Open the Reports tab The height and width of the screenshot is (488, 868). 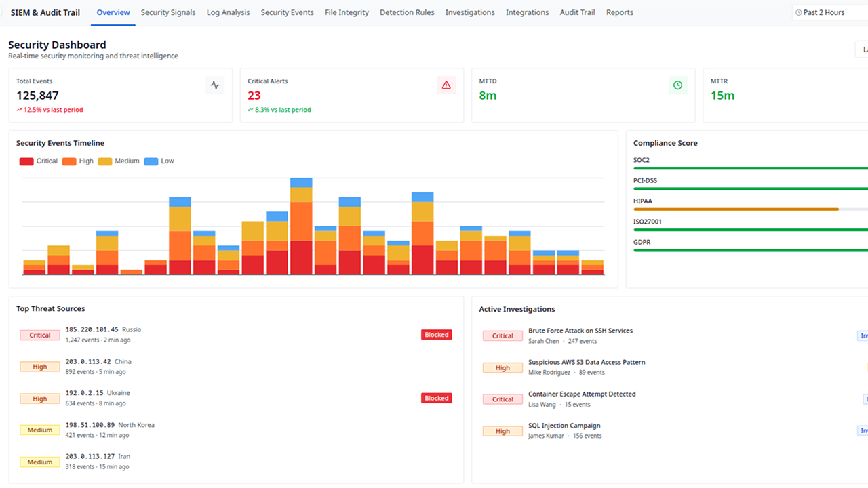pos(620,12)
